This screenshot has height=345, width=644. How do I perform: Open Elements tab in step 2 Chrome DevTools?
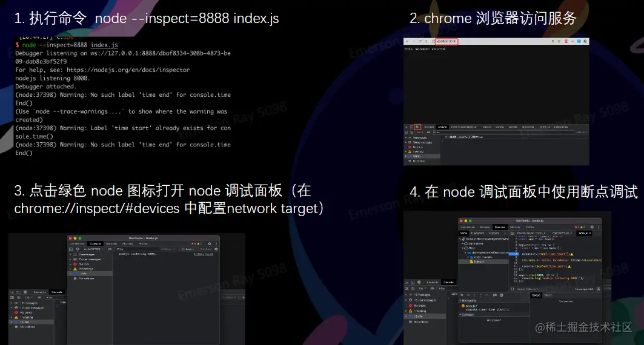coord(429,126)
